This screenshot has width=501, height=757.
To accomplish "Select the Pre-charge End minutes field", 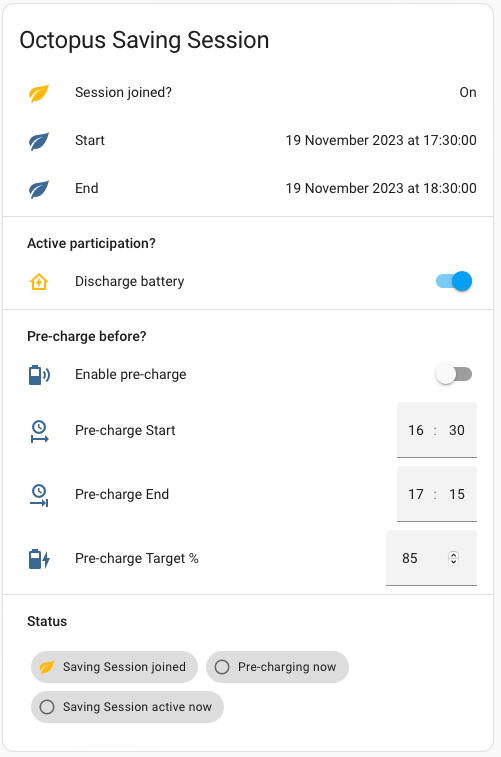I will pos(457,494).
